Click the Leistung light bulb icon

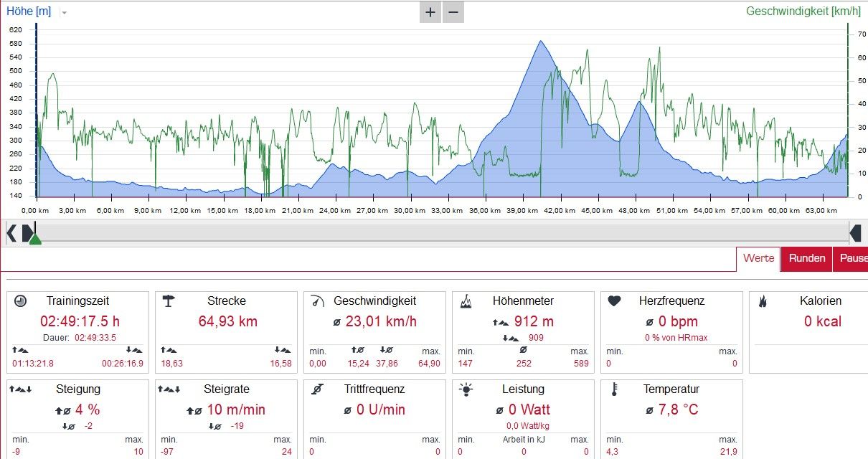(466, 389)
